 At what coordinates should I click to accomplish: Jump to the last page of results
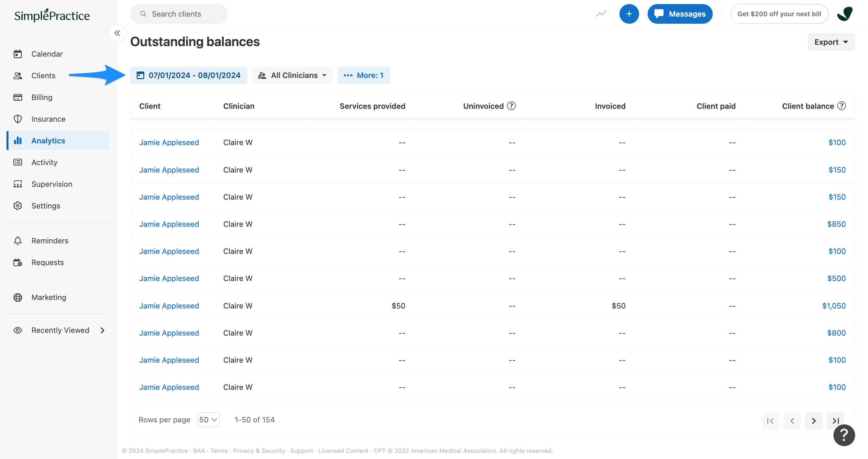(x=835, y=421)
